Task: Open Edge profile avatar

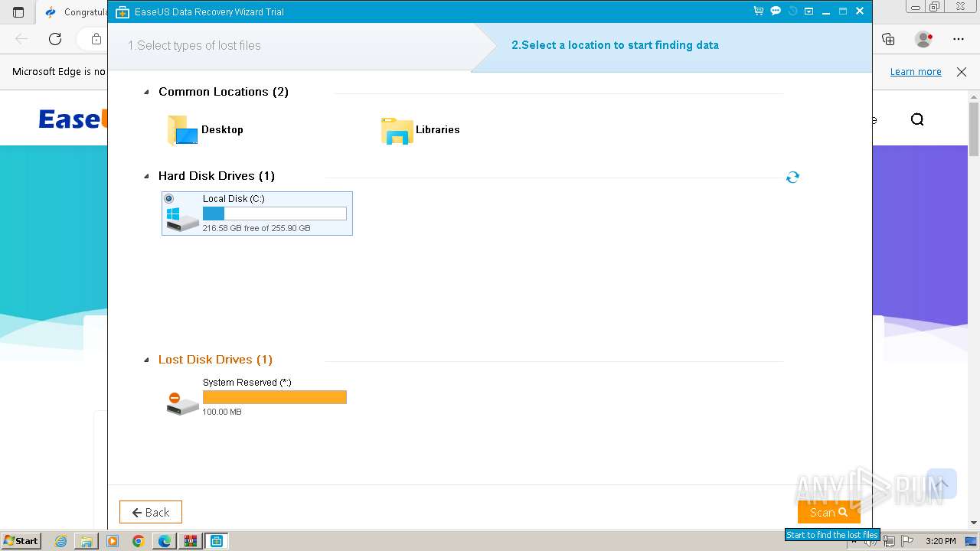Action: click(923, 39)
